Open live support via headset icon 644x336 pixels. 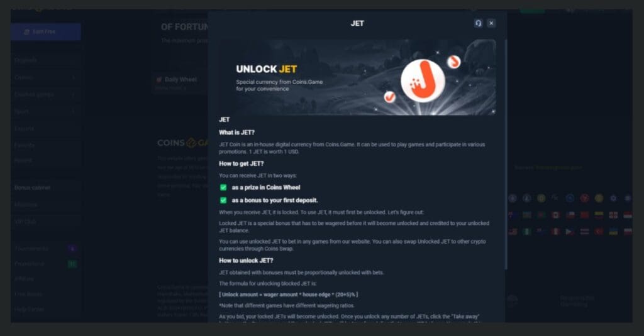point(478,23)
